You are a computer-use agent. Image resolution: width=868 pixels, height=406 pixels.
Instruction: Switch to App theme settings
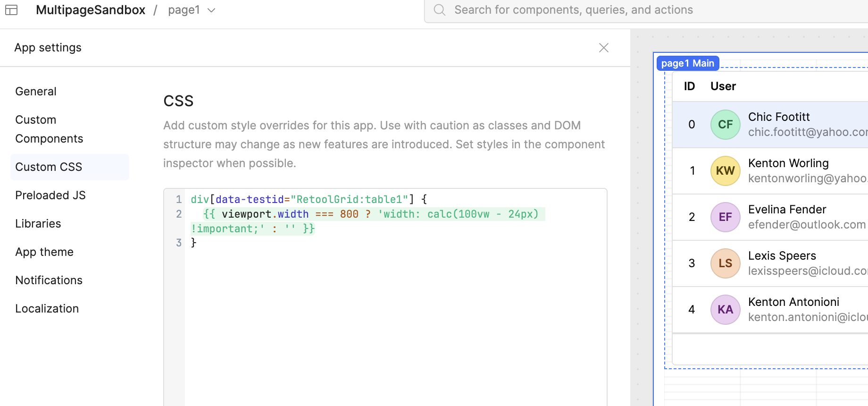pyautogui.click(x=44, y=252)
